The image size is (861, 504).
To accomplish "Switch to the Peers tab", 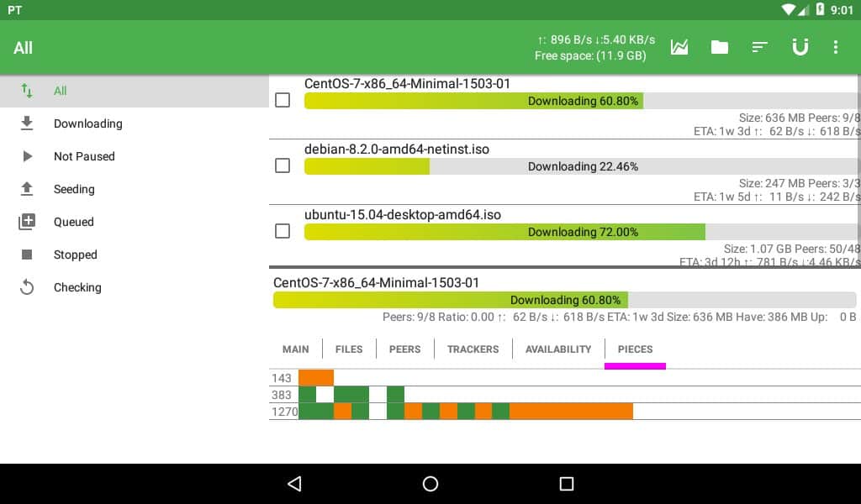I will point(404,349).
